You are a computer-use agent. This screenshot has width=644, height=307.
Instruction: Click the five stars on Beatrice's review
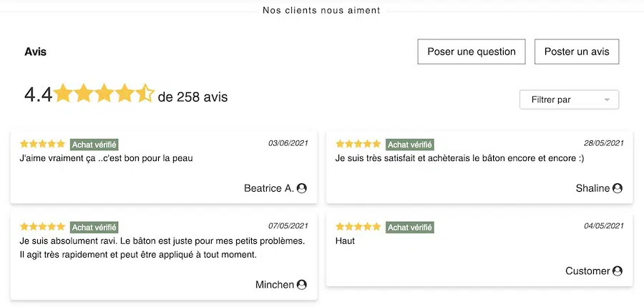point(42,144)
